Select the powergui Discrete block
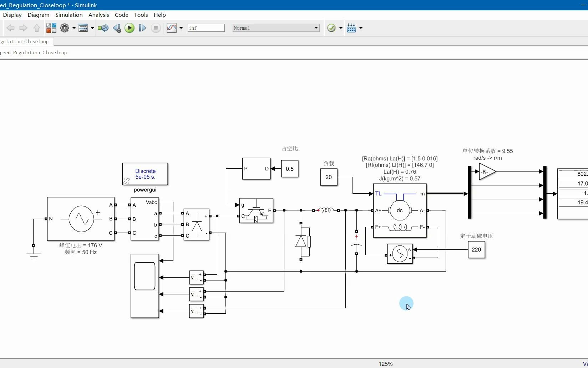588x368 pixels. [145, 174]
